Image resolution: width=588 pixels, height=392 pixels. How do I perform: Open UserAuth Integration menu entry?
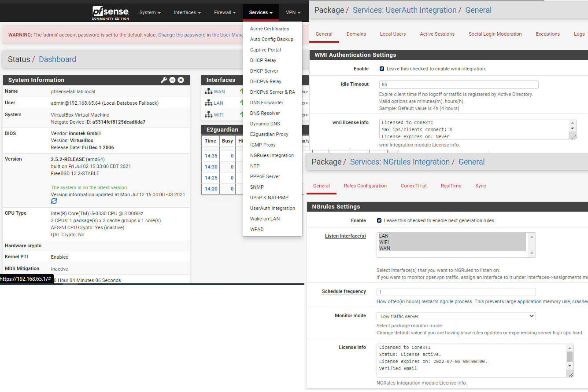[273, 208]
